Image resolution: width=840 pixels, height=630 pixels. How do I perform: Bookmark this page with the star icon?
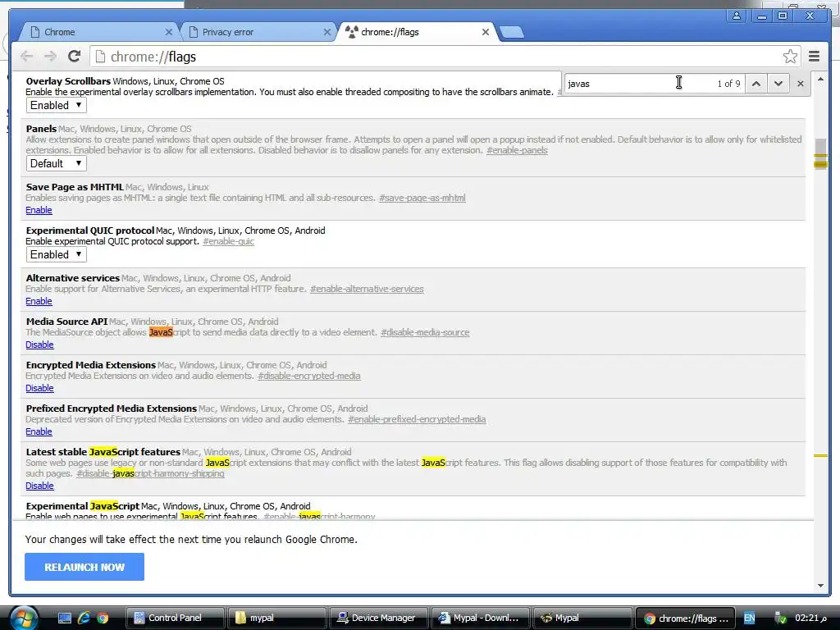790,57
